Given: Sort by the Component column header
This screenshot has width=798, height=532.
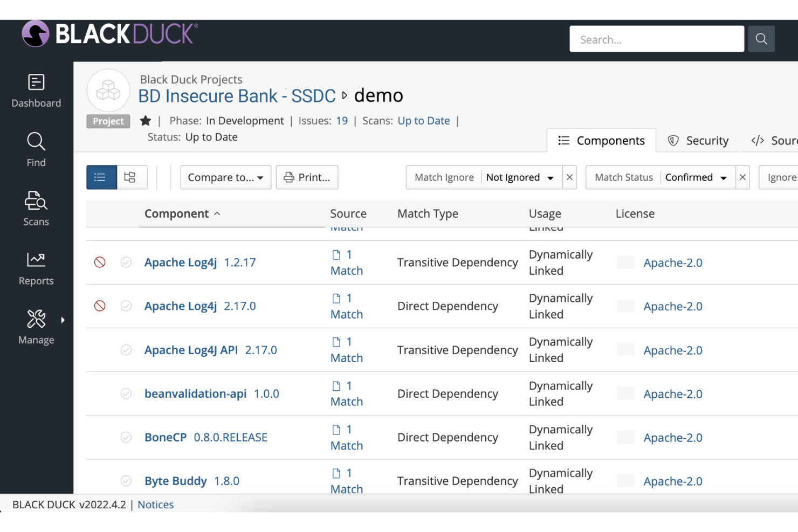Looking at the screenshot, I should tap(182, 214).
